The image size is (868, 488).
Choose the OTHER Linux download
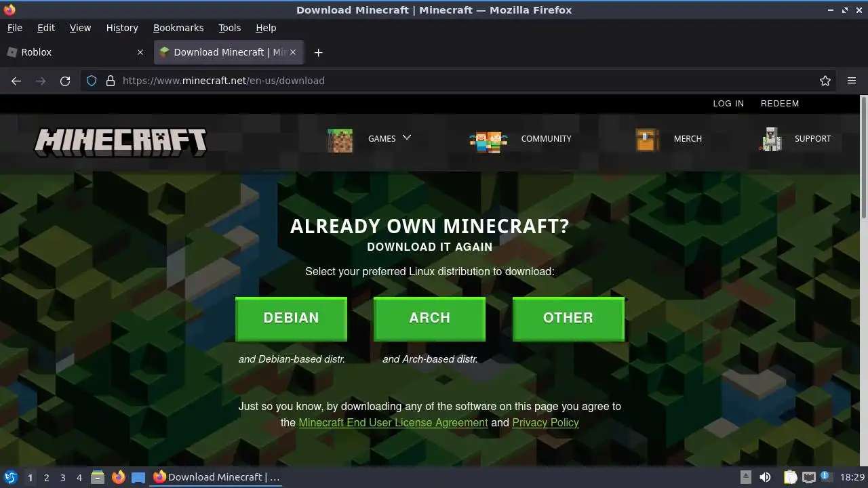click(x=568, y=319)
